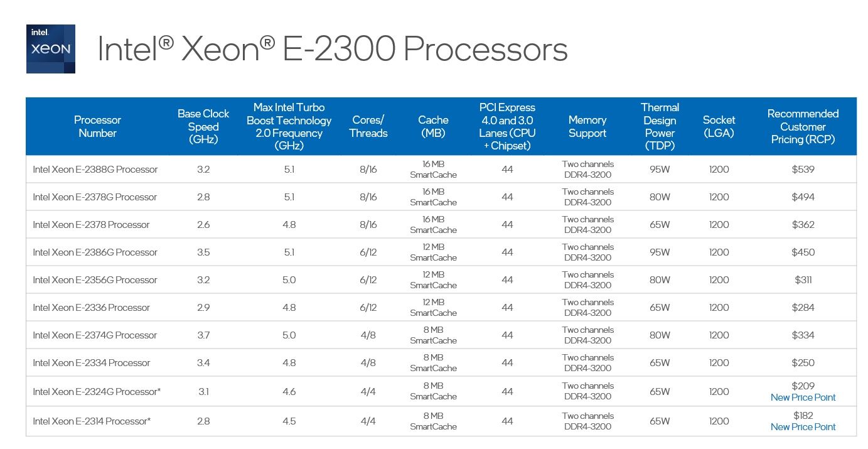Click the Thermal Design Power column header

point(660,126)
